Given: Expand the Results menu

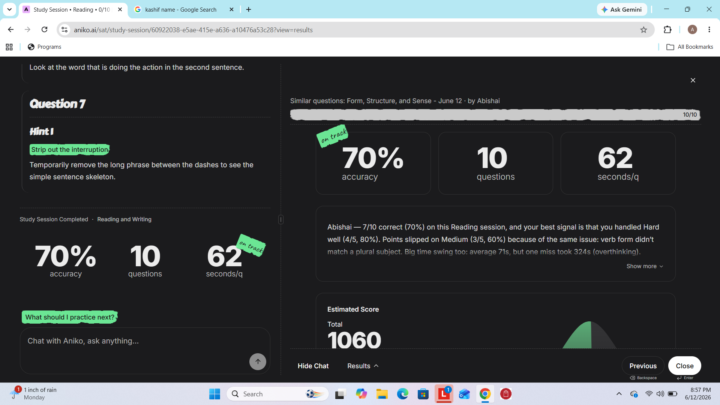Looking at the screenshot, I should tap(363, 366).
